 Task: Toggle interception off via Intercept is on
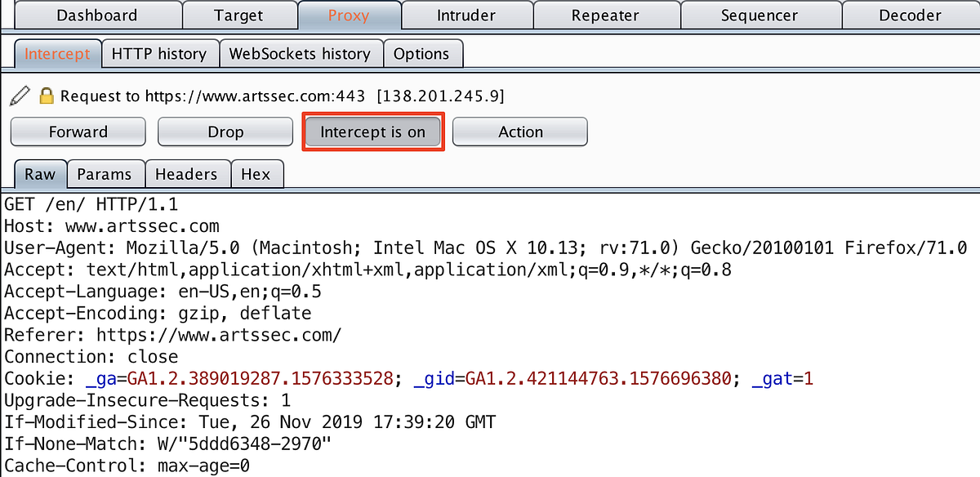point(372,132)
